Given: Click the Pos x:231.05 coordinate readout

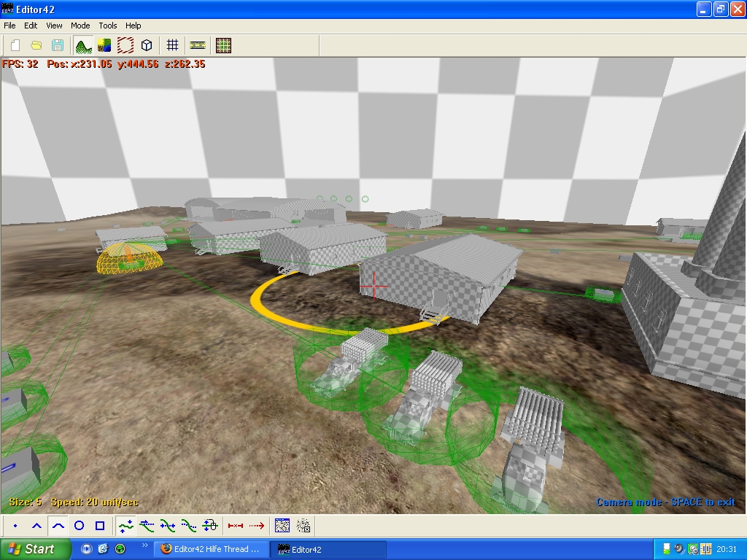Looking at the screenshot, I should click(x=79, y=64).
